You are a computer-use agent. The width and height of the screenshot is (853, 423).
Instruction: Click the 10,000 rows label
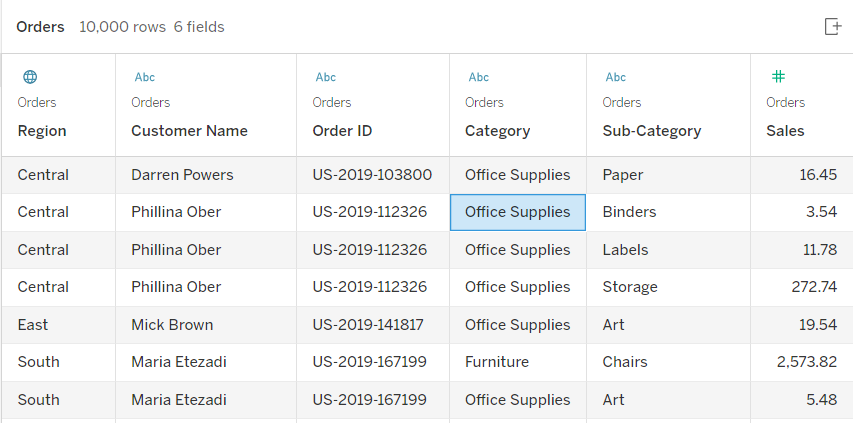click(122, 27)
